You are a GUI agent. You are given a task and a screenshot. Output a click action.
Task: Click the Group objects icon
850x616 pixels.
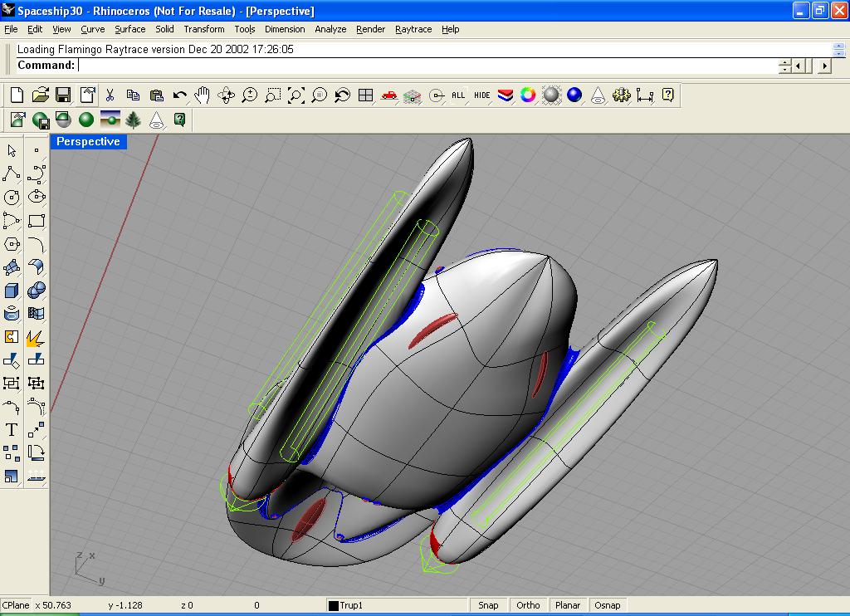click(x=12, y=384)
